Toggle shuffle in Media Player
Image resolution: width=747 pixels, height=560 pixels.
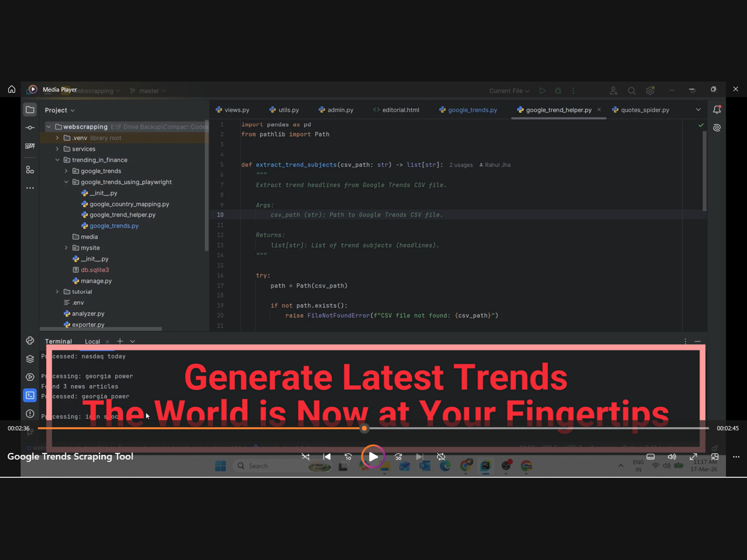click(x=305, y=457)
